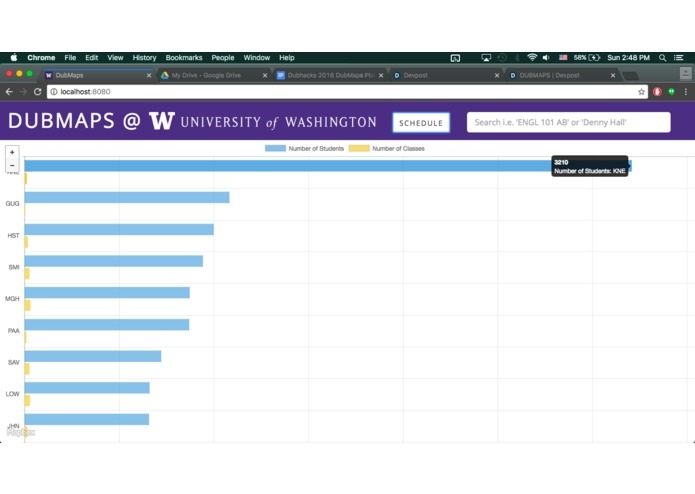Open the View menu

(115, 58)
